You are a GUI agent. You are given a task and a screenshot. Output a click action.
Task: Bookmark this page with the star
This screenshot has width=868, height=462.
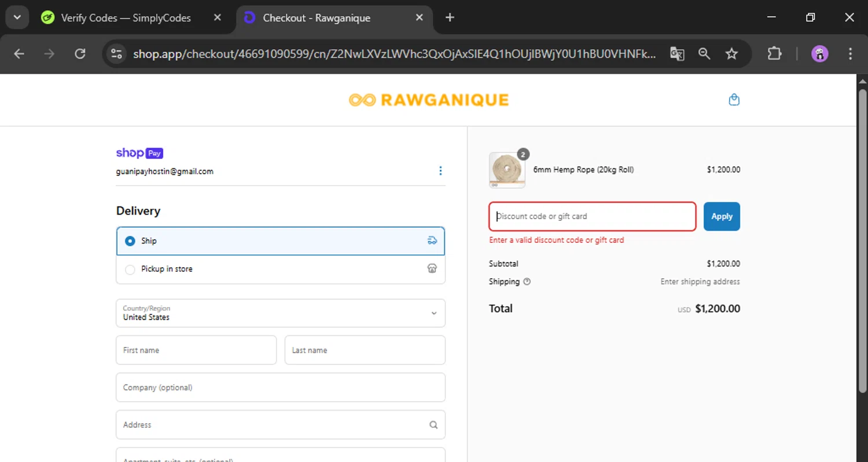click(x=731, y=54)
